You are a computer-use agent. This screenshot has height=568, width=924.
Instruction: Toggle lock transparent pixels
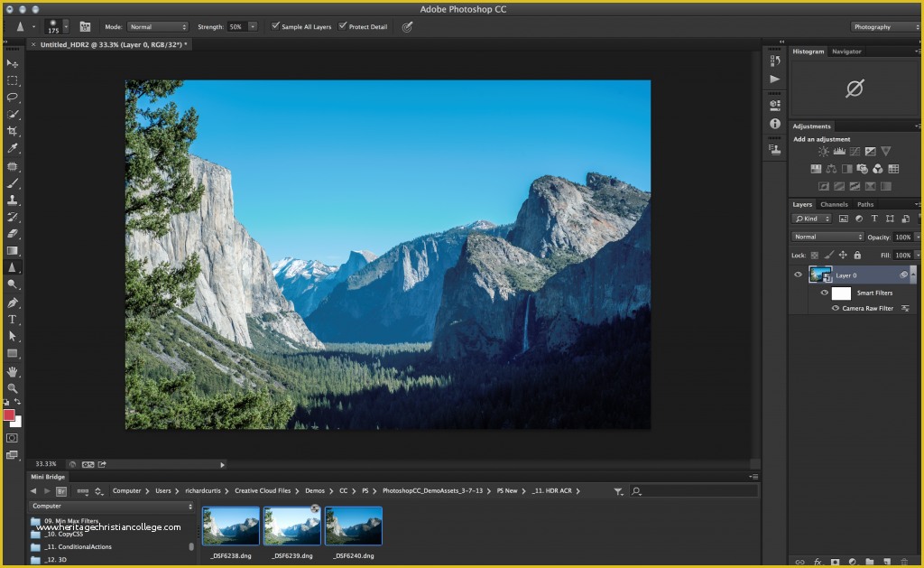point(815,256)
